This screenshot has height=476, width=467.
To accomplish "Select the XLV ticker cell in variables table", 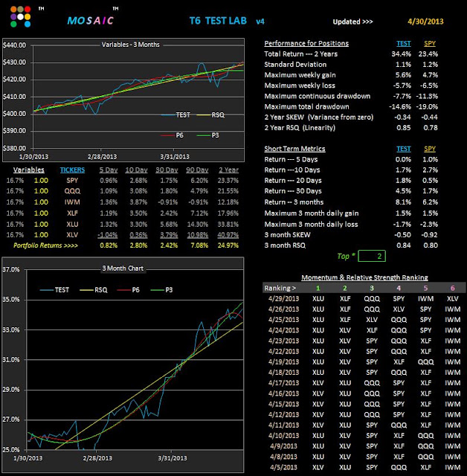I will click(72, 235).
